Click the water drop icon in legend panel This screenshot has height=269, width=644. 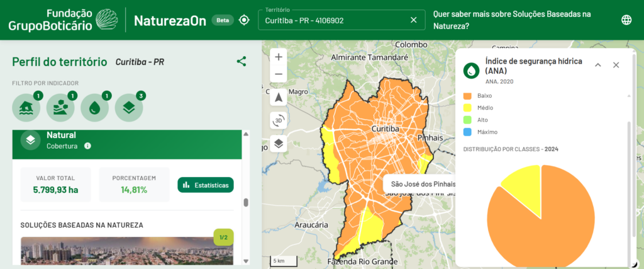(x=472, y=71)
